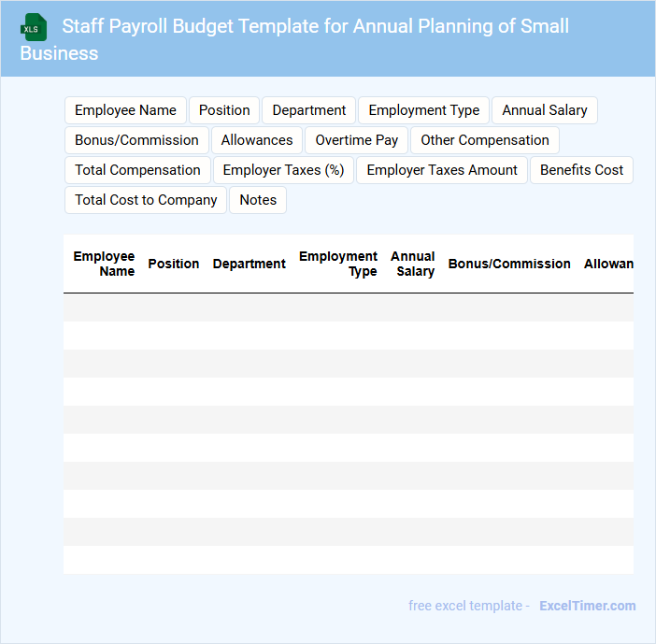Click the Employer Taxes (%) tag
Viewport: 656px width, 644px height.
tap(284, 170)
